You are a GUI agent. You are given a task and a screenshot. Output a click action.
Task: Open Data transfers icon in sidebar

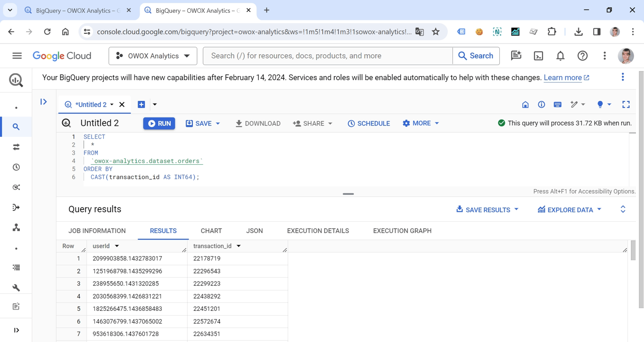tap(16, 147)
